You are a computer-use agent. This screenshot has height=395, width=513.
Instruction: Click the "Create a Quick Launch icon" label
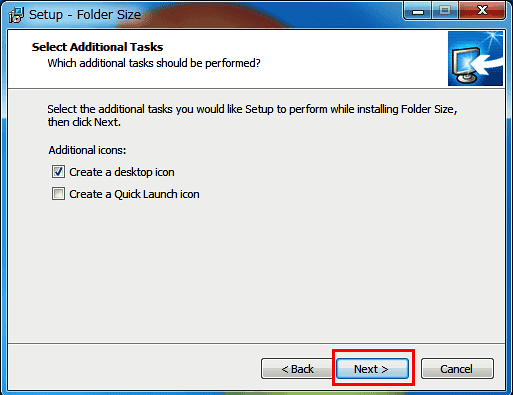click(x=134, y=194)
